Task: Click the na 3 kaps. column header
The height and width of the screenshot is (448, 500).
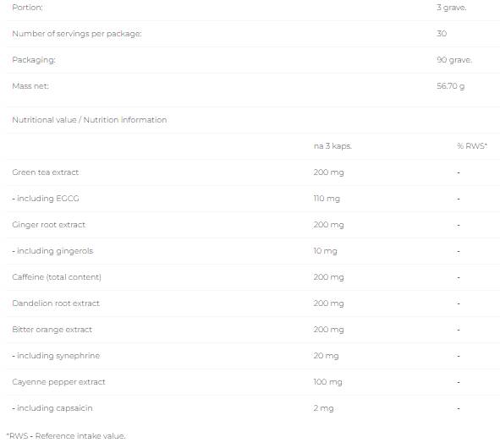Action: point(332,146)
